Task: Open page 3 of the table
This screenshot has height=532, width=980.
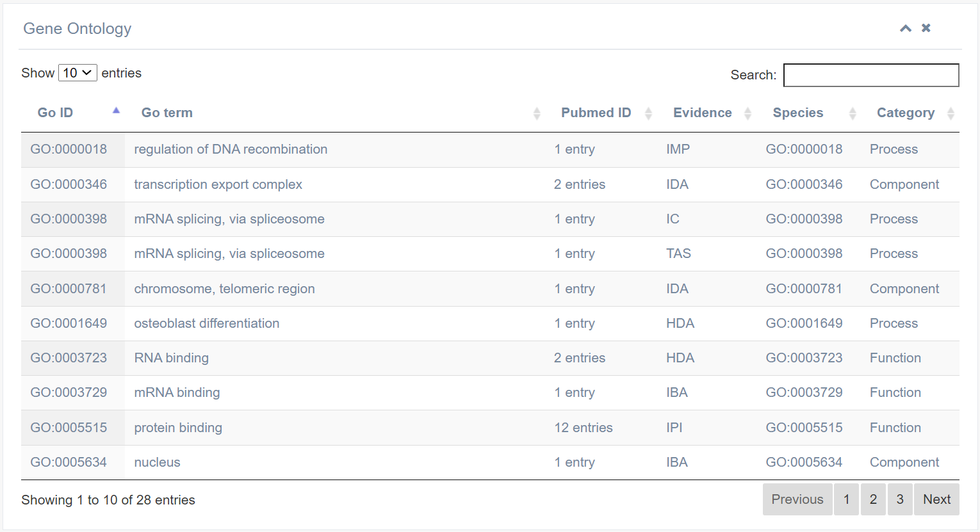Action: pos(900,499)
